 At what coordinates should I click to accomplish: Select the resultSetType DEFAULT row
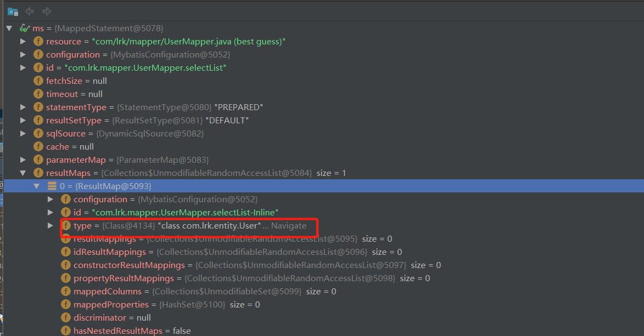click(x=148, y=121)
